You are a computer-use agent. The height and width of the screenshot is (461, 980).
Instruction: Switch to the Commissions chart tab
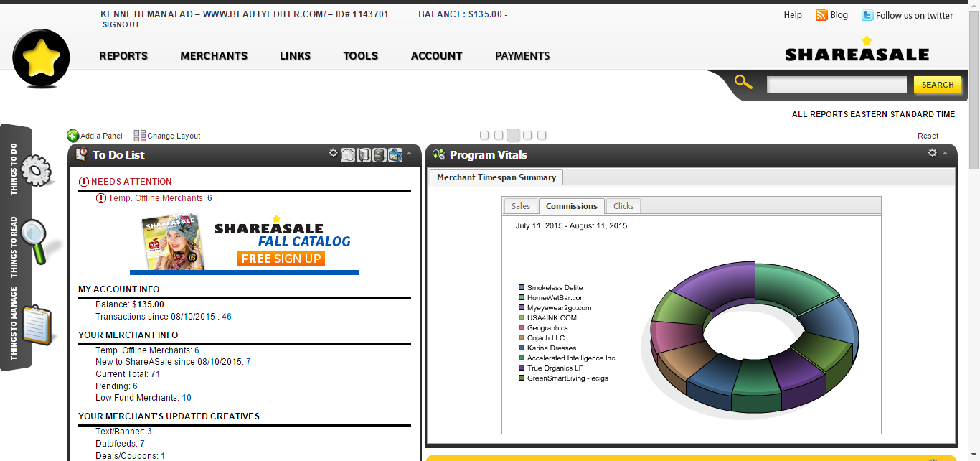pos(572,206)
